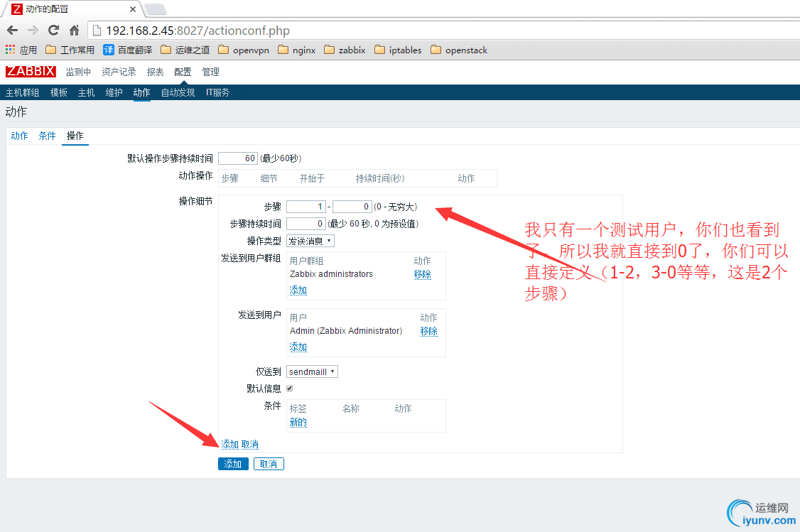
Task: Open the 报表 top menu
Action: click(x=155, y=72)
